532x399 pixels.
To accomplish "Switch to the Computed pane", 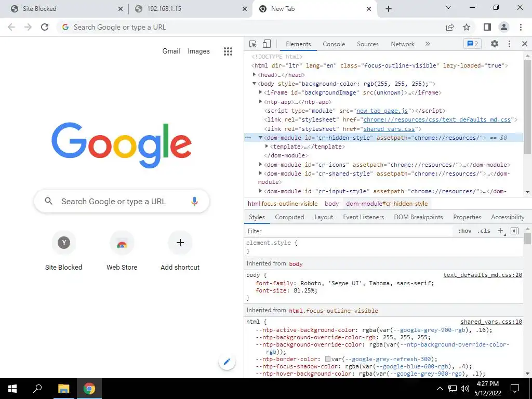I will point(289,217).
